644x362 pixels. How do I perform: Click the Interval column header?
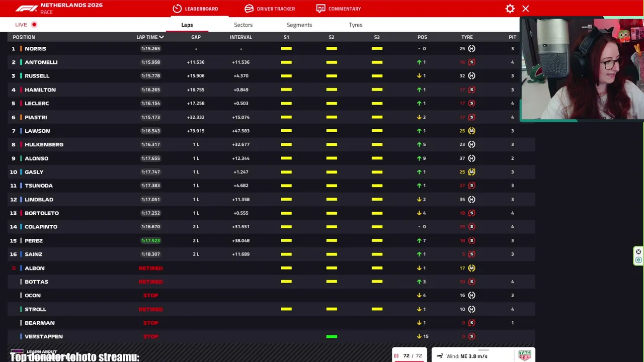click(241, 37)
